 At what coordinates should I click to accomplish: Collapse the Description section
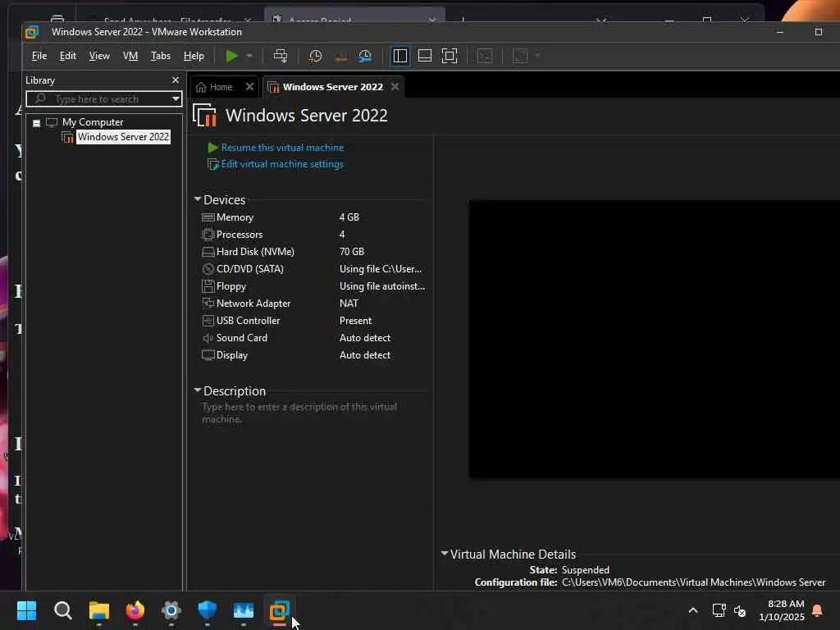(x=198, y=390)
